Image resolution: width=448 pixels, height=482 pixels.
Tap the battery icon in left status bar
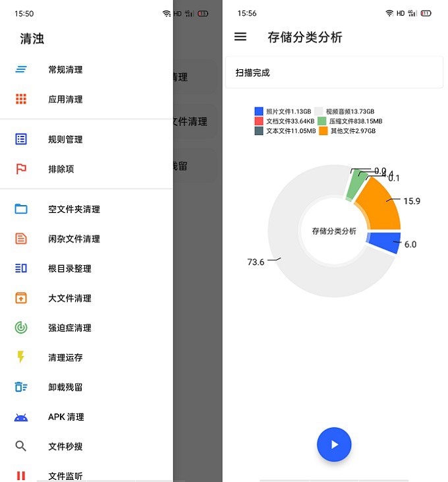pyautogui.click(x=203, y=14)
